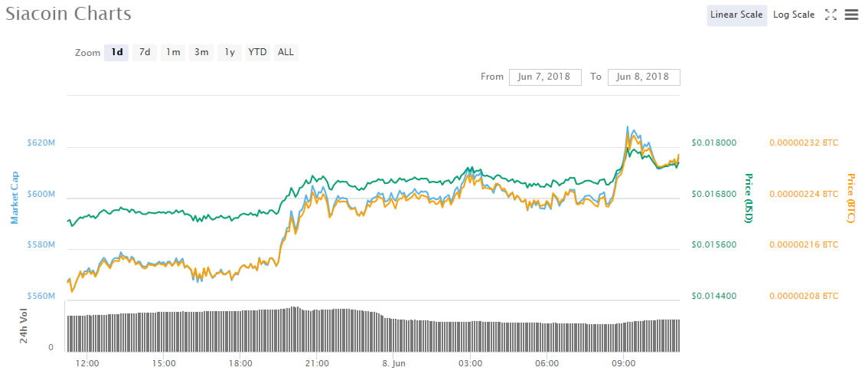Click the $0.015600 price label
Image resolution: width=868 pixels, height=377 pixels.
click(x=714, y=244)
